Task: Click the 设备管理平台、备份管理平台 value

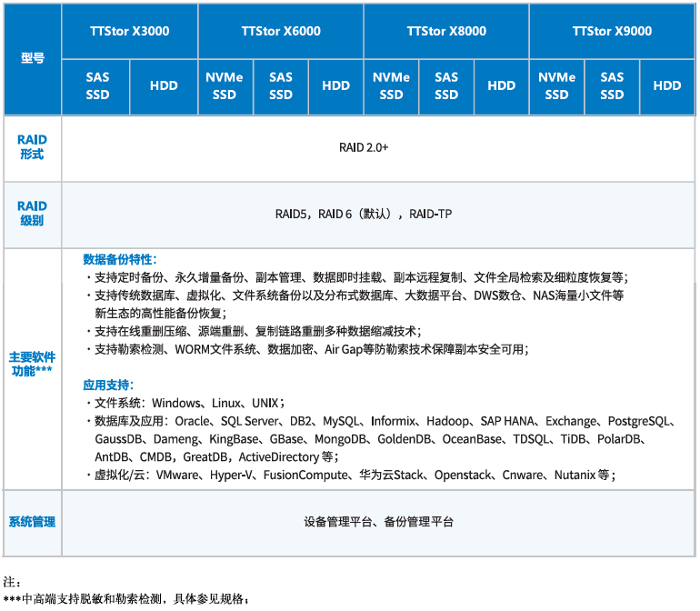Action: pos(378,522)
